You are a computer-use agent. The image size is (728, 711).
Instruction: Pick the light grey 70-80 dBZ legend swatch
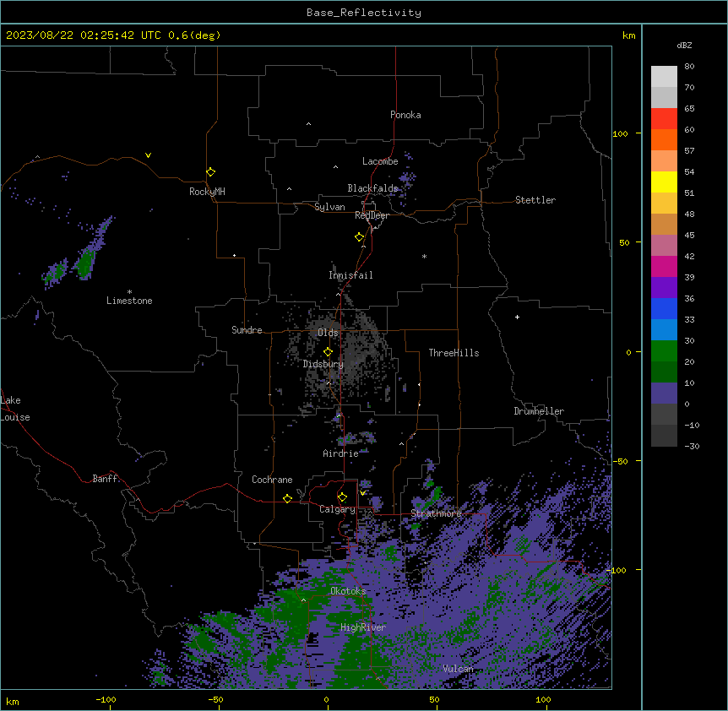[664, 76]
